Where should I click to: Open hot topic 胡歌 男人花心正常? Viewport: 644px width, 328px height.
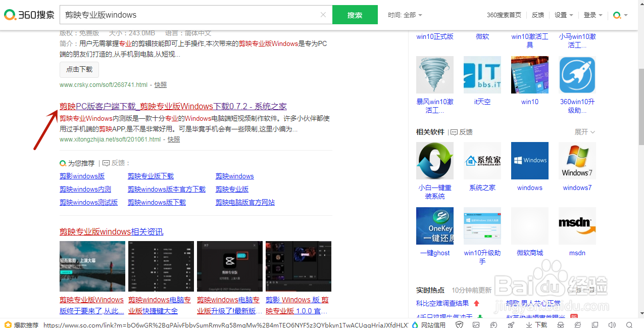(x=533, y=303)
